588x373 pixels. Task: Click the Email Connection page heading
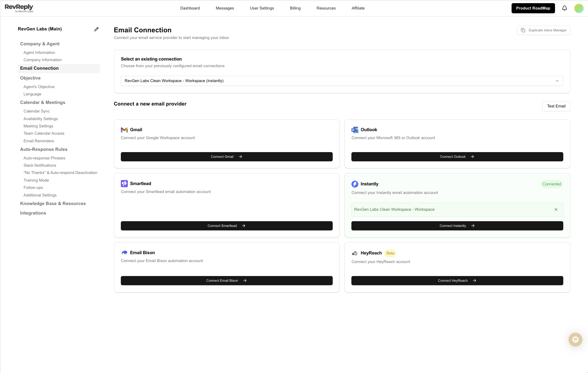[x=143, y=30]
